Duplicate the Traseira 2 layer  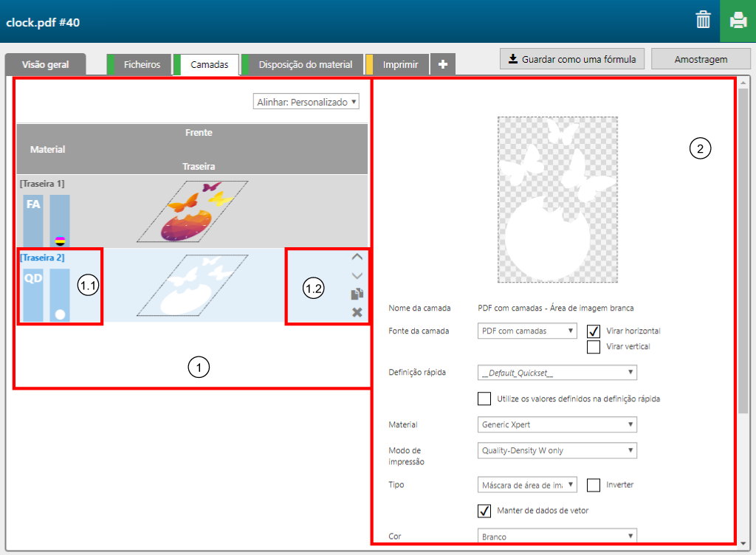click(x=357, y=294)
